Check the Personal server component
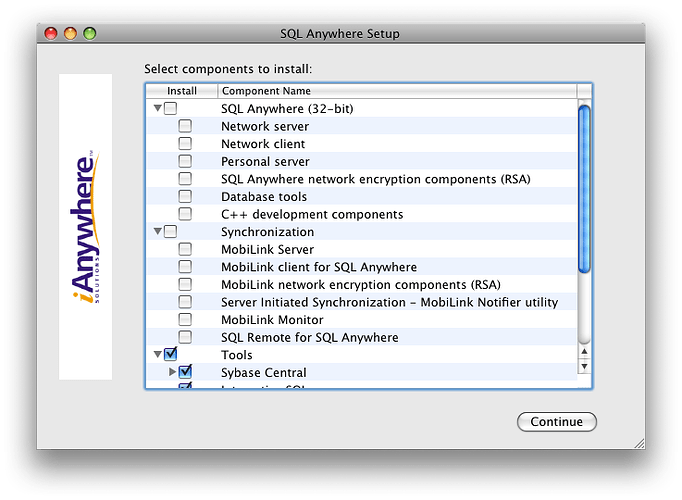 click(x=185, y=161)
